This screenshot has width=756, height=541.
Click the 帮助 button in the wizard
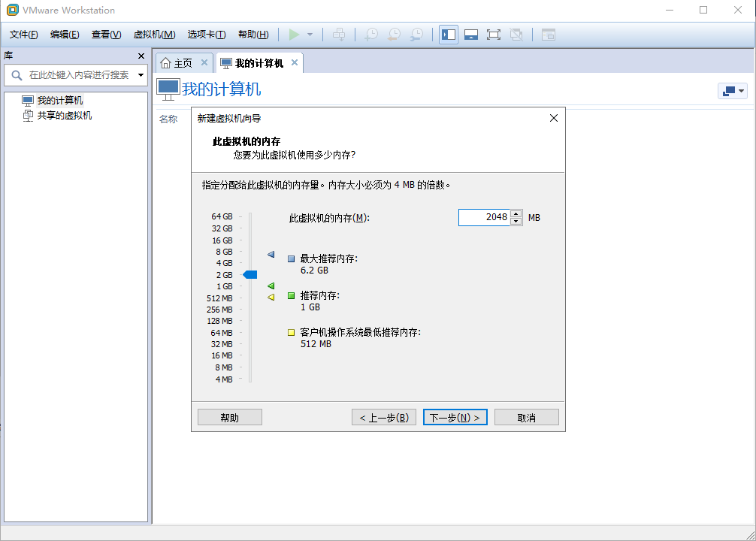[230, 418]
